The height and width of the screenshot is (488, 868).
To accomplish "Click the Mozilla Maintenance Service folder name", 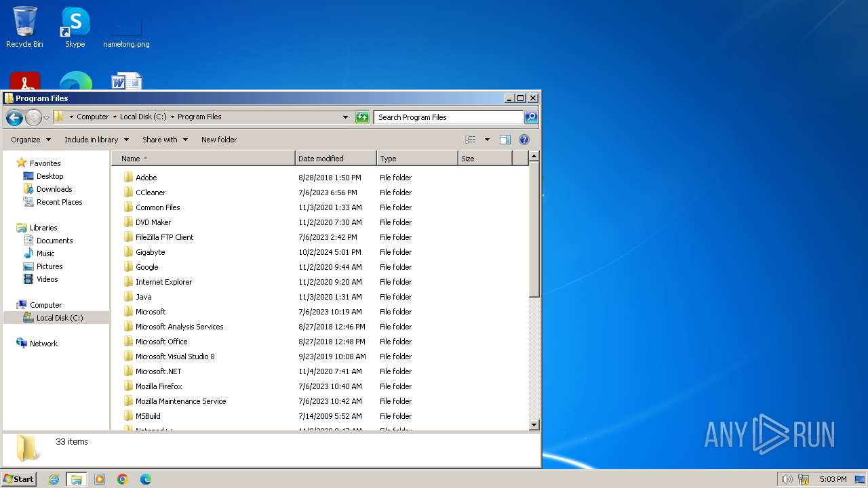I will tap(180, 401).
